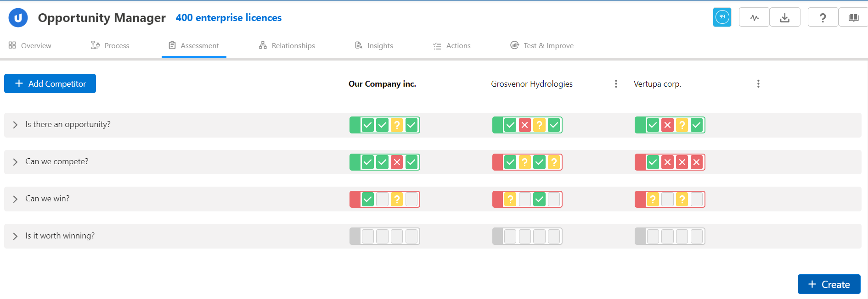Click the activity pulse icon in header
The height and width of the screenshot is (299, 868).
(x=754, y=17)
